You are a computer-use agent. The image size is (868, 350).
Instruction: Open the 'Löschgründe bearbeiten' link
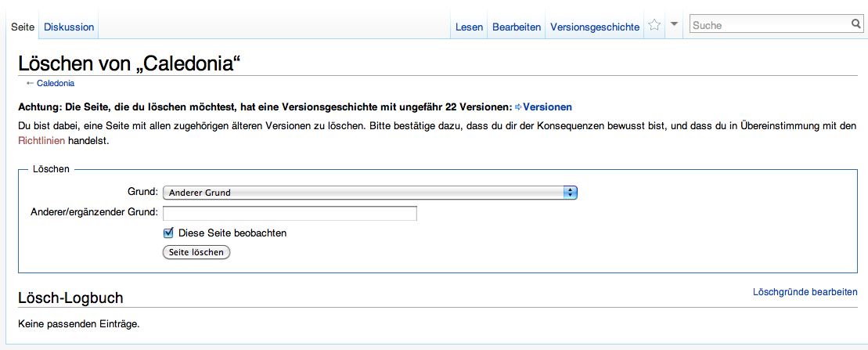pos(805,292)
